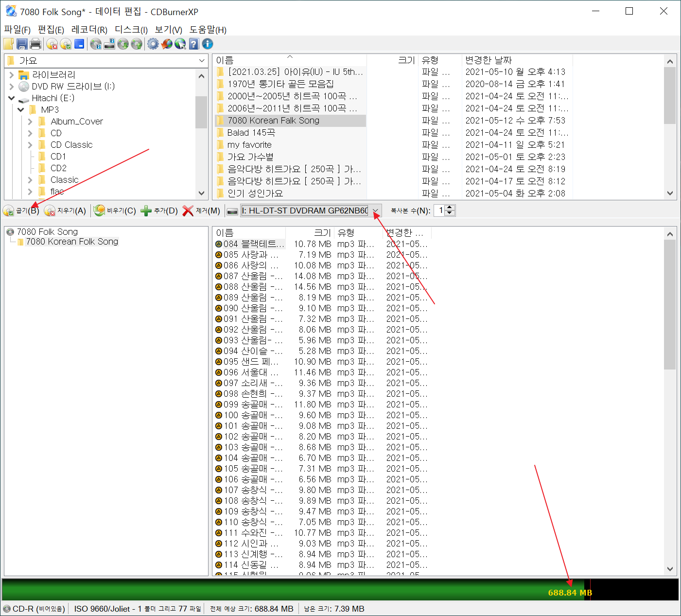Select the 1970년 통기타 골든 모음집 folder
This screenshot has height=616, width=681.
tap(280, 84)
